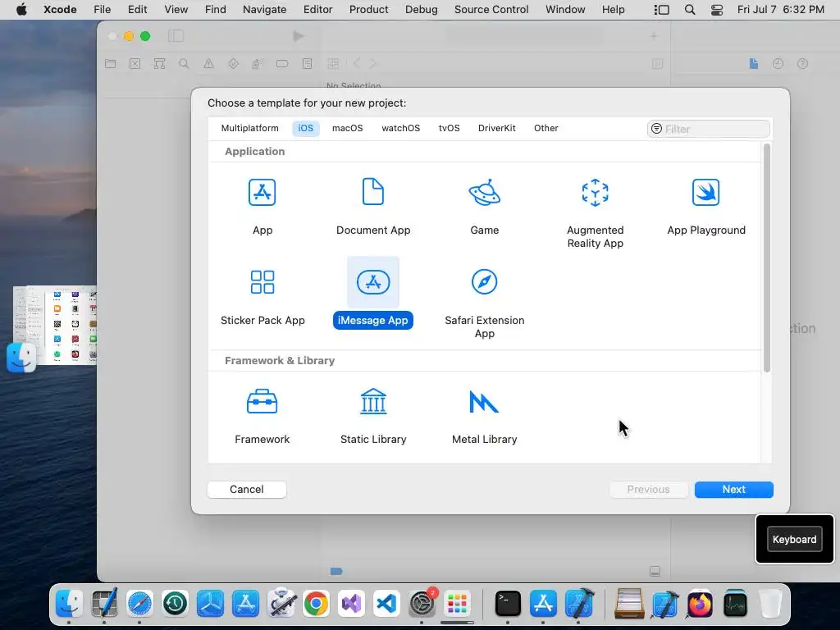Click the Next button
The width and height of the screenshot is (840, 630).
pos(733,489)
